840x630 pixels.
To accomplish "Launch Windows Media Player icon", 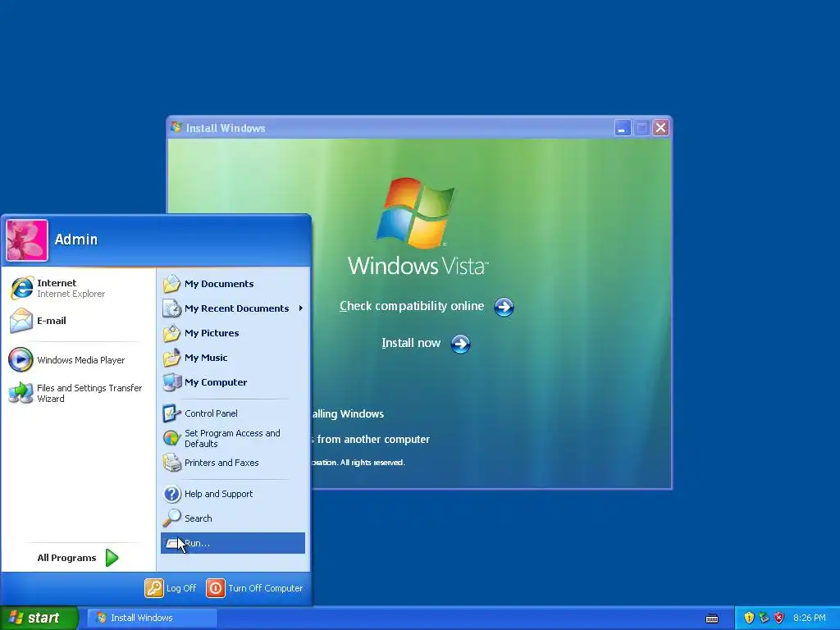I will point(21,360).
